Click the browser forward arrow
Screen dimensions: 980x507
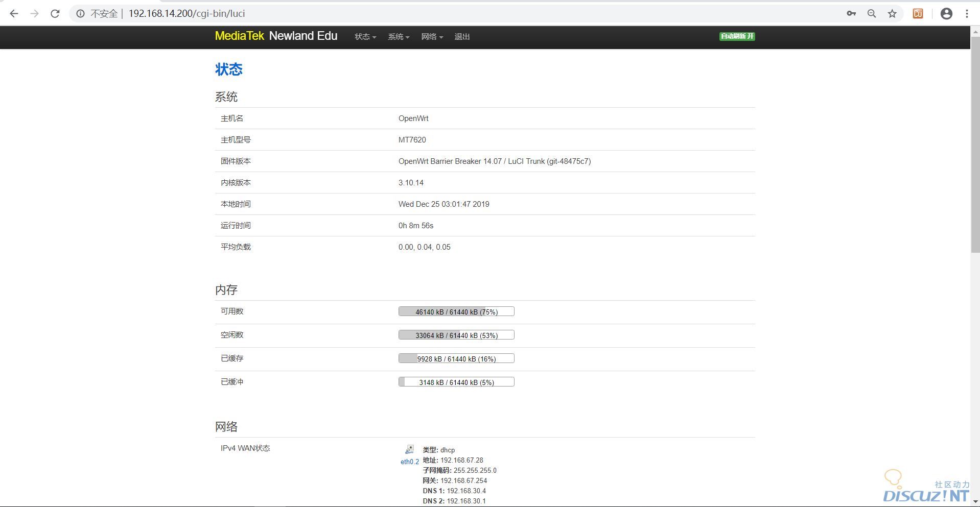pos(34,14)
